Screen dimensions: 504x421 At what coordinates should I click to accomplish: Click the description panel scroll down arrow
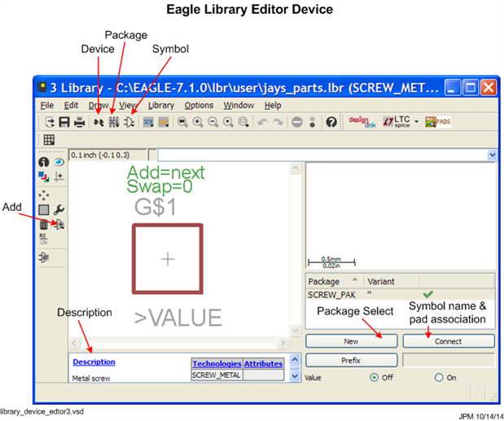pos(295,375)
